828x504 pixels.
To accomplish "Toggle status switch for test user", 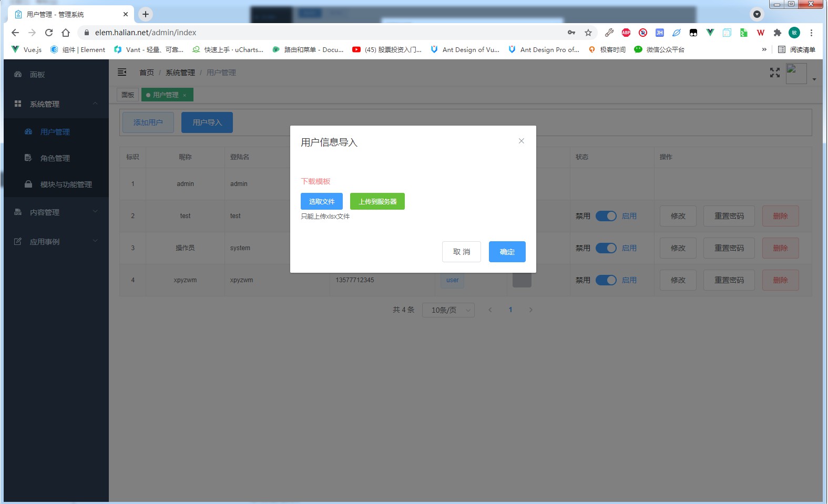I will point(606,216).
